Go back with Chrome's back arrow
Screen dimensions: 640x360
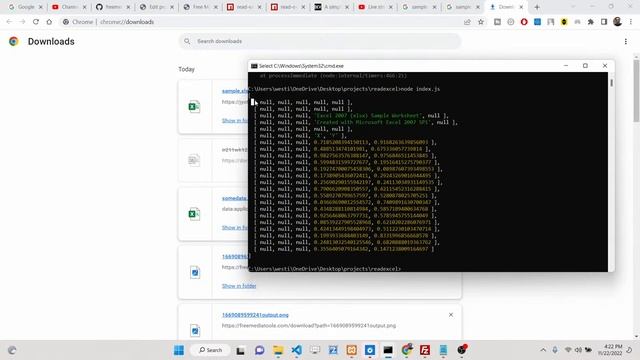pyautogui.click(x=9, y=22)
